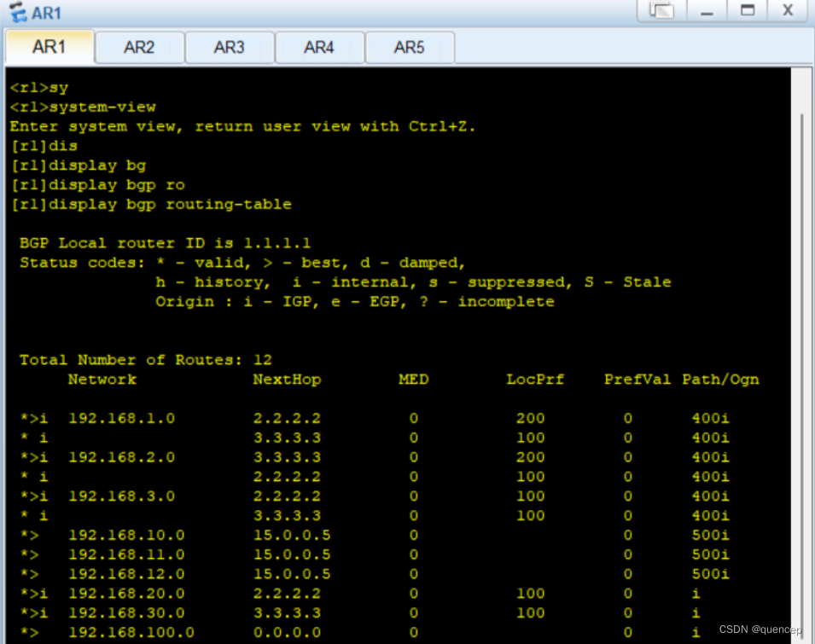Select the AR3 terminal tab
815x644 pixels.
coord(230,48)
